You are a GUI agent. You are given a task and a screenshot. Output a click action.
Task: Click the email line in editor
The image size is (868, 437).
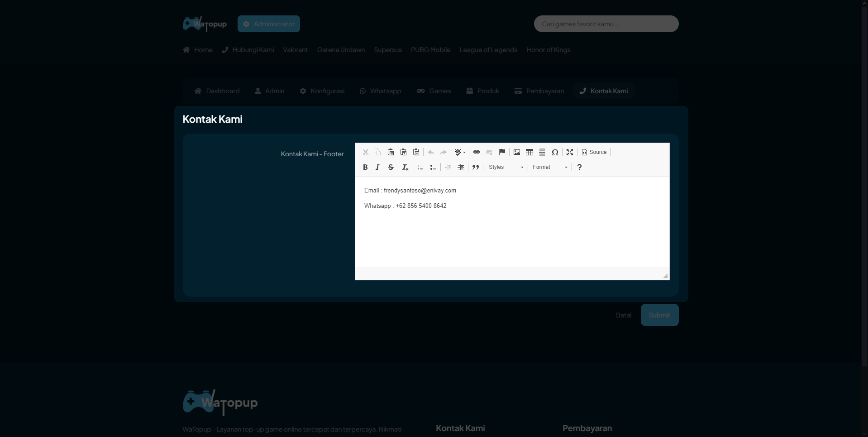410,191
